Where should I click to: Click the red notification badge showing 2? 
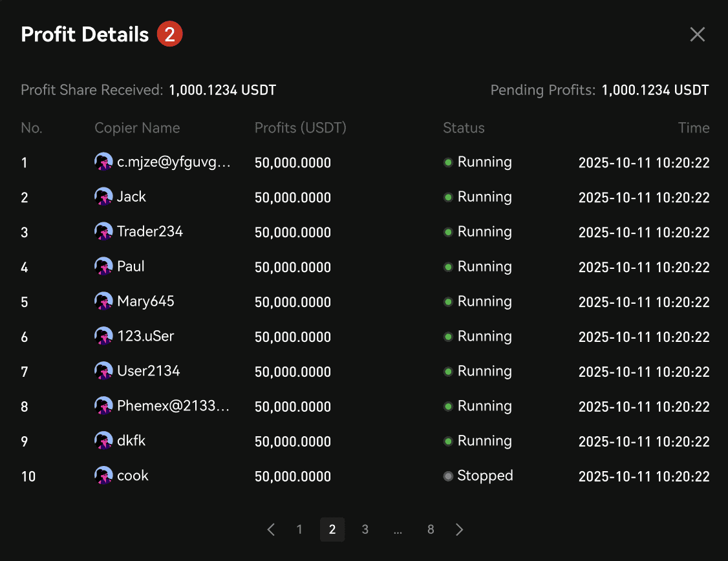coord(170,34)
